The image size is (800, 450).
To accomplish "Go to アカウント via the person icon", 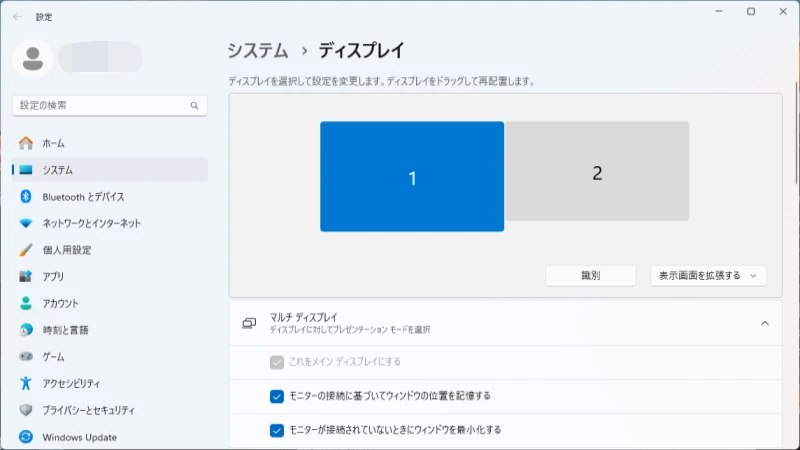I will pyautogui.click(x=26, y=303).
